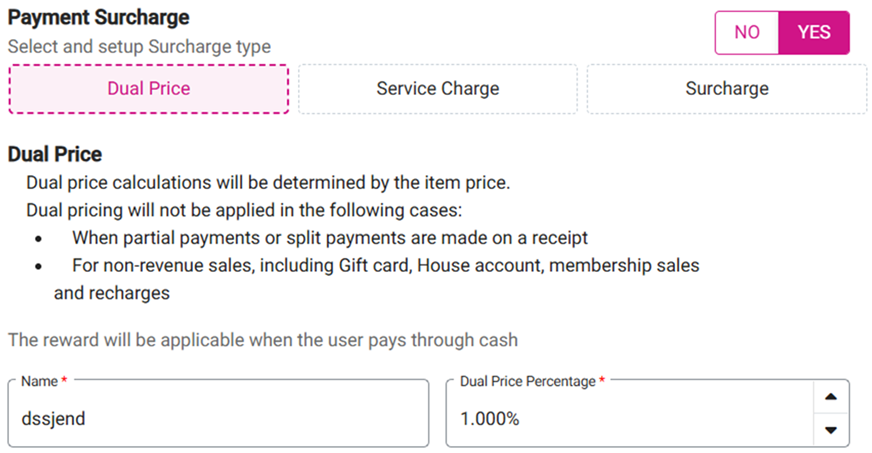
Task: Increase the Dual Price Percentage with up arrow
Action: [x=829, y=397]
